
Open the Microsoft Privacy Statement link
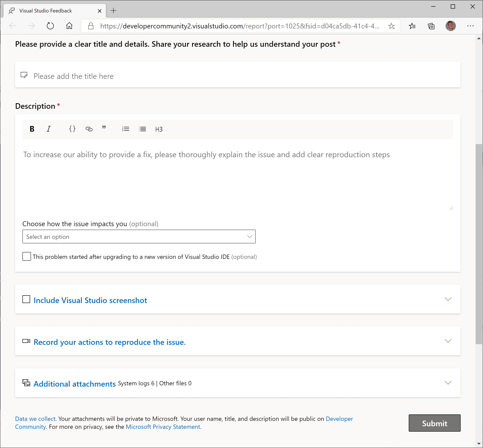tap(163, 427)
